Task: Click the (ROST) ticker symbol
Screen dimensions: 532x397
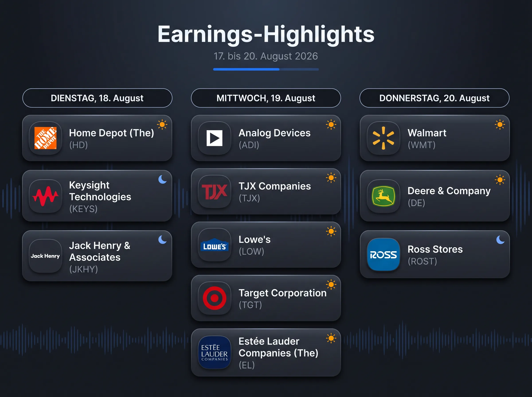Action: tap(422, 261)
